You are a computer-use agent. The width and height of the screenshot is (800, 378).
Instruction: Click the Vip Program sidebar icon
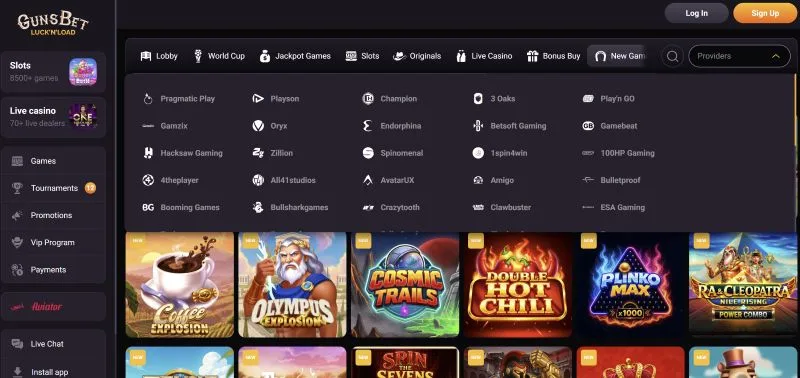pyautogui.click(x=17, y=242)
